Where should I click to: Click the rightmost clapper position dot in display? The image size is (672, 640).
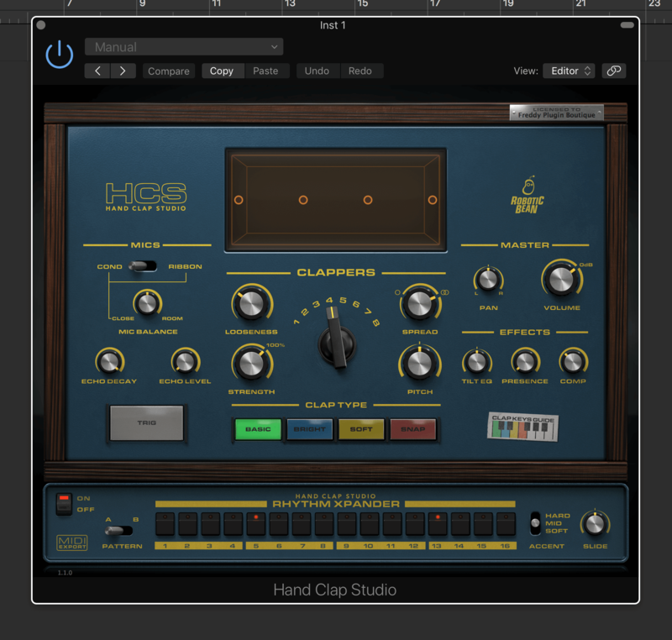[433, 200]
